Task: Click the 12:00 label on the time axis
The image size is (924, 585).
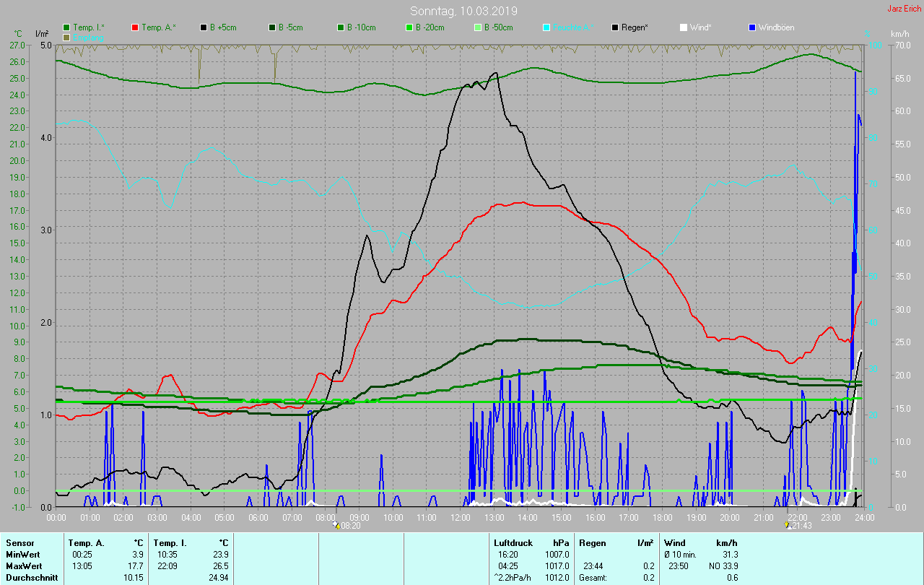Action: pyautogui.click(x=460, y=517)
